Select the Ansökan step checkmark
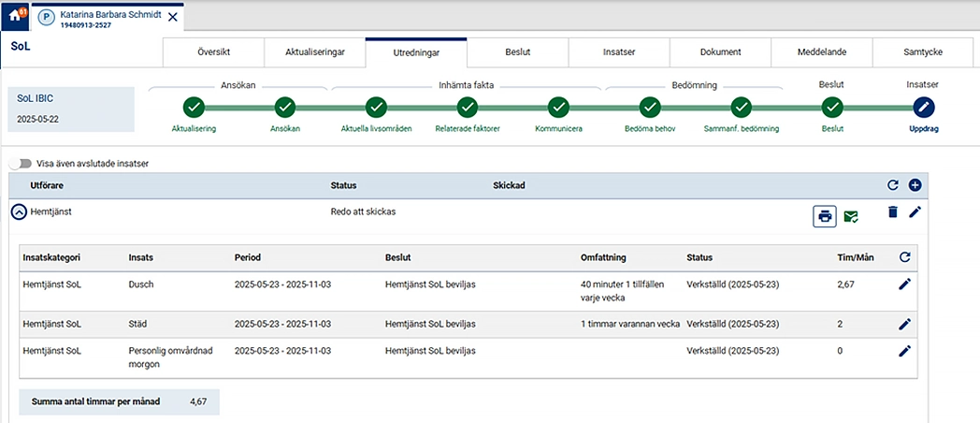 pos(285,108)
